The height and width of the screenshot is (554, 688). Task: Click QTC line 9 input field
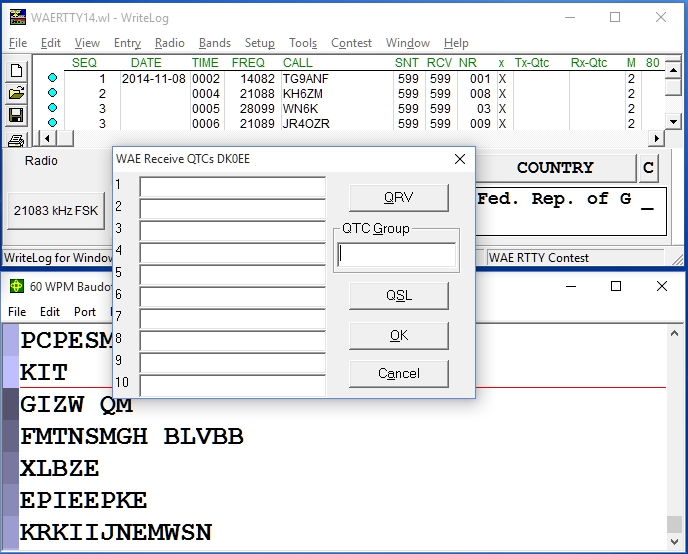(233, 362)
